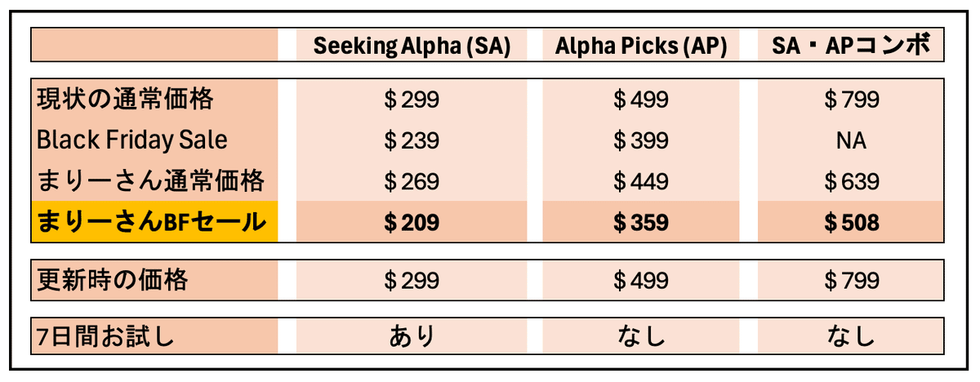Click the NA cell in combo column
The width and height of the screenshot is (980, 382).
(x=851, y=140)
